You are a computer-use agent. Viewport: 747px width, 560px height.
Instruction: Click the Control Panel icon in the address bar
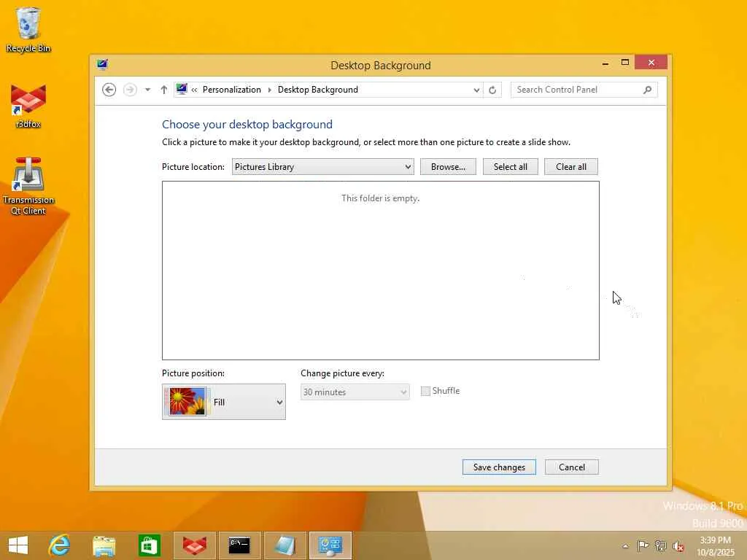coord(182,89)
